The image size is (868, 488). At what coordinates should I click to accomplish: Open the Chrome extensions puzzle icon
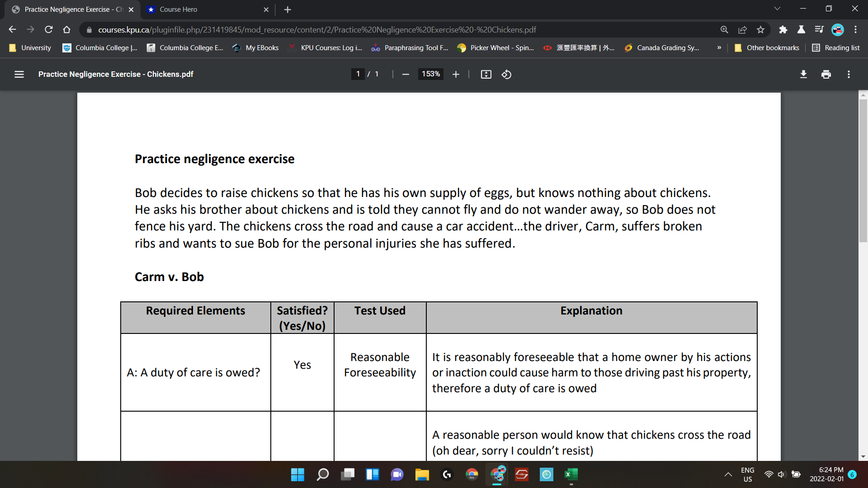(x=783, y=29)
